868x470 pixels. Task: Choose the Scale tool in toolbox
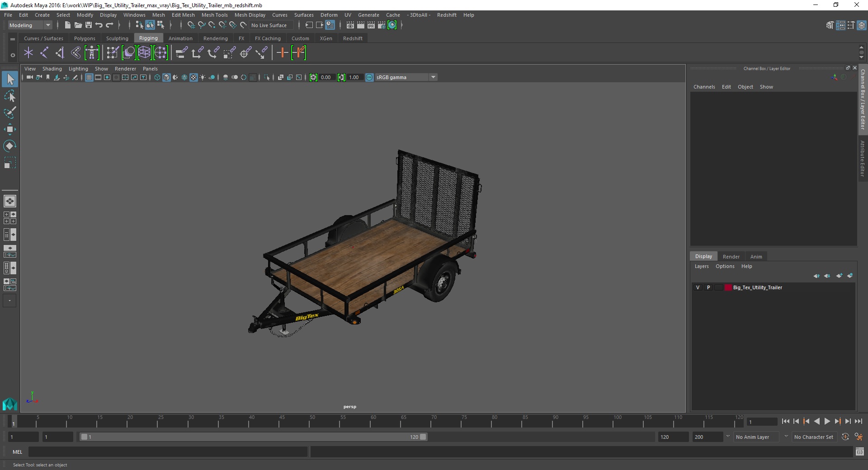pyautogui.click(x=10, y=162)
